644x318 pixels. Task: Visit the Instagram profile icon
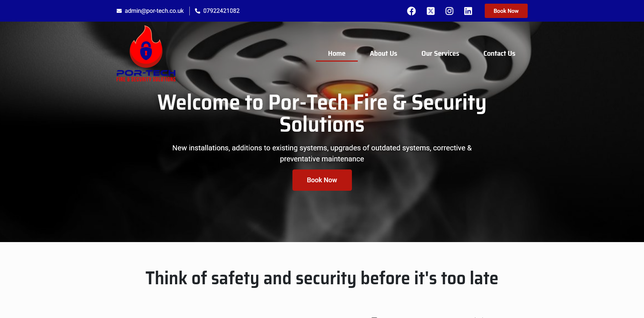(449, 11)
